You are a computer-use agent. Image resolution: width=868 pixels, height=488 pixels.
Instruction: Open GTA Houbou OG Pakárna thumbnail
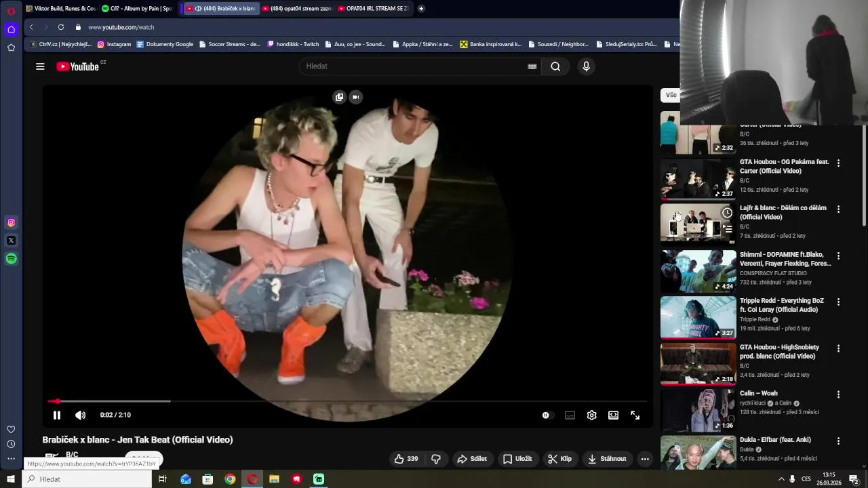pos(698,179)
